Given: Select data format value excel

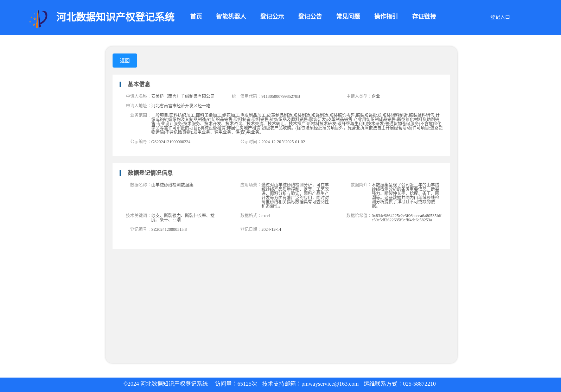Looking at the screenshot, I should pos(266,216).
